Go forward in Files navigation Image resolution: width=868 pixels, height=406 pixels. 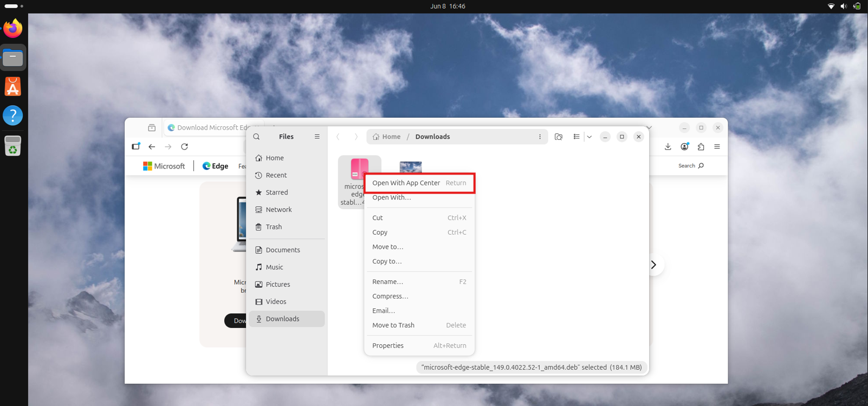(356, 137)
